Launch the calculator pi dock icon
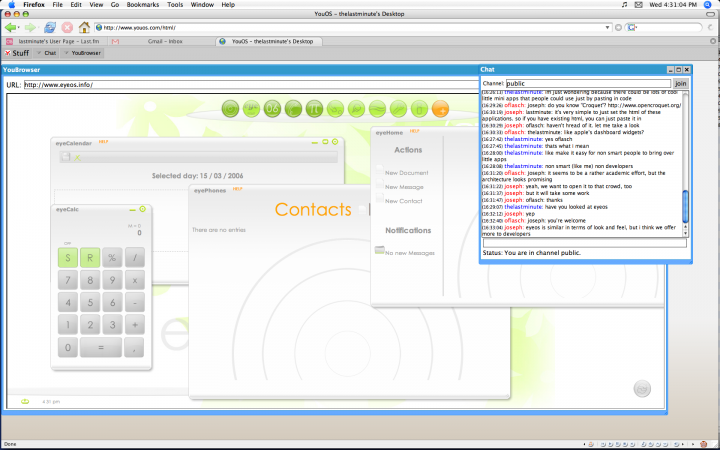The height and width of the screenshot is (450, 720). point(315,109)
